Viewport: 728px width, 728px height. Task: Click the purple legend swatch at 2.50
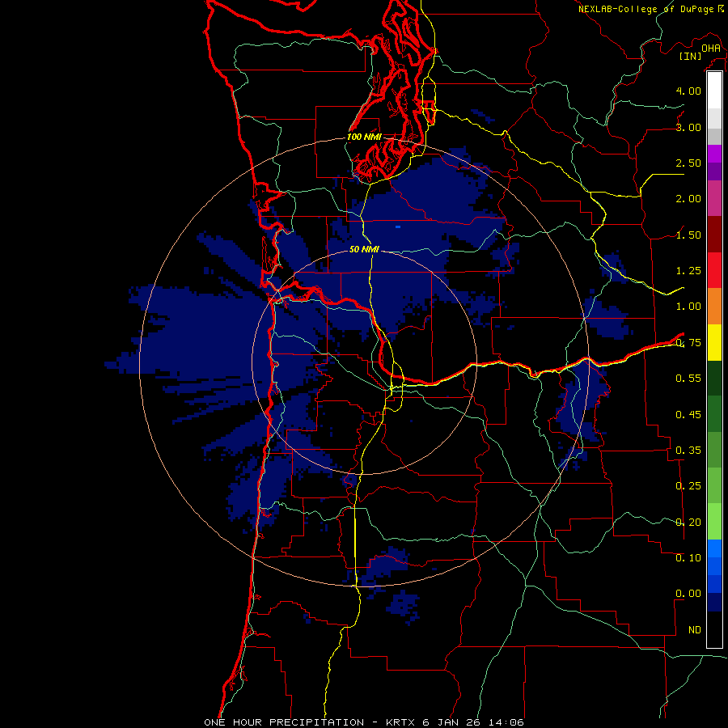714,171
